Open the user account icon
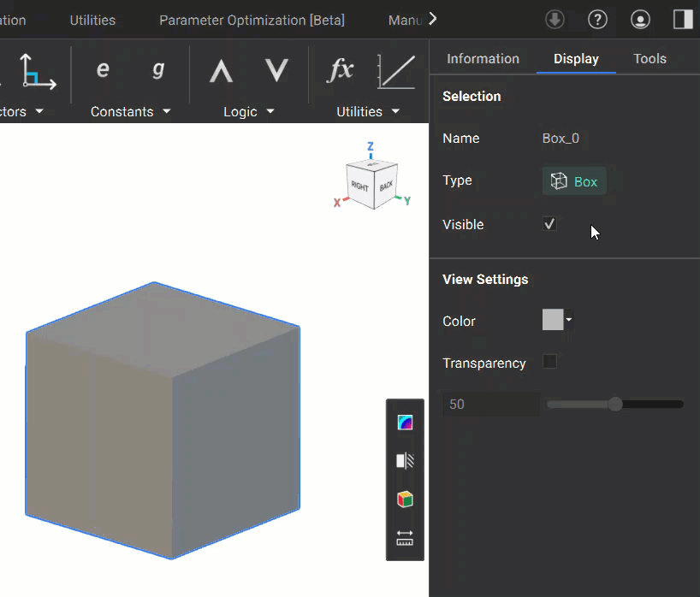 point(640,20)
